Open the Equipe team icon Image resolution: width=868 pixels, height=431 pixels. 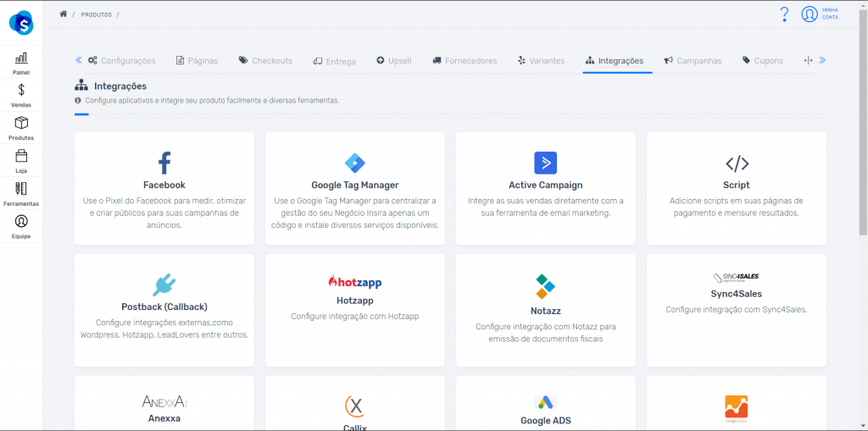21,221
